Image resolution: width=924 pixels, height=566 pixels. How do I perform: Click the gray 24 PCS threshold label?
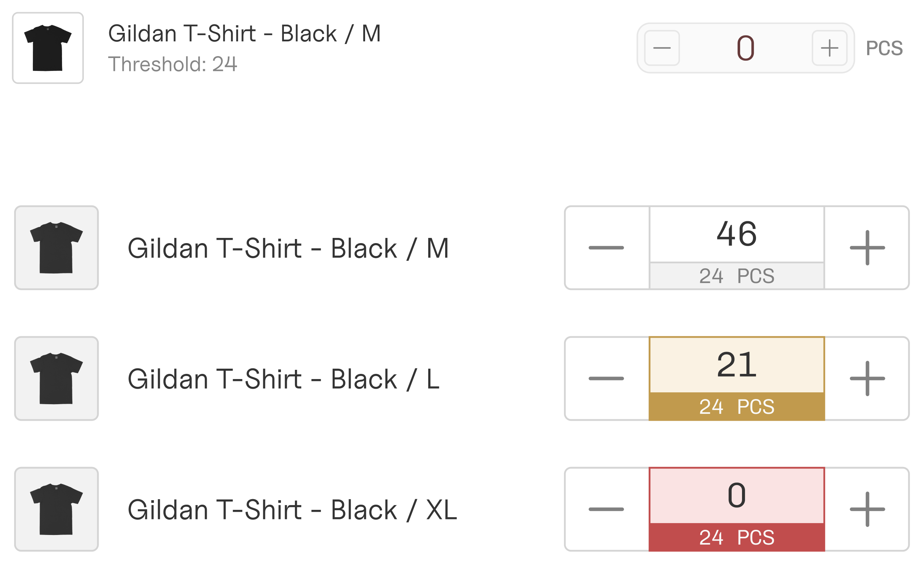(736, 276)
